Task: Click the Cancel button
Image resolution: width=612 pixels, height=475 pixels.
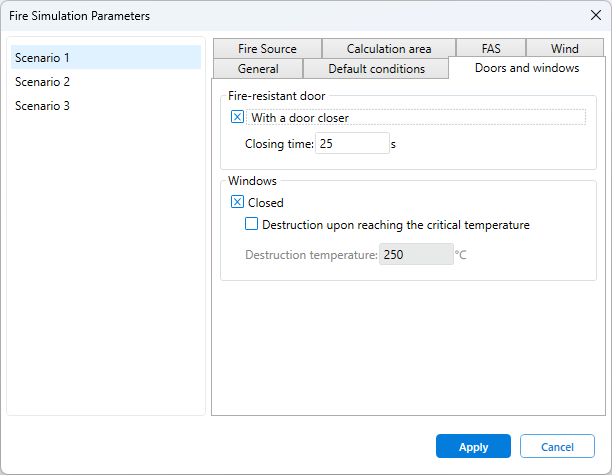Action: [x=557, y=446]
